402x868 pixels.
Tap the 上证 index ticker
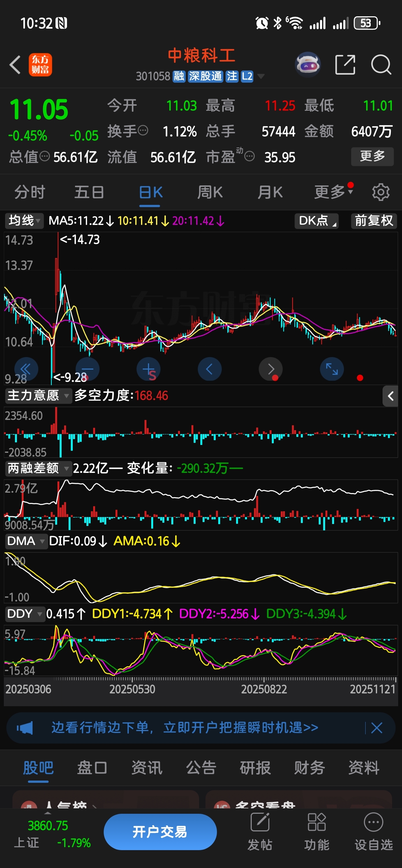(52, 834)
